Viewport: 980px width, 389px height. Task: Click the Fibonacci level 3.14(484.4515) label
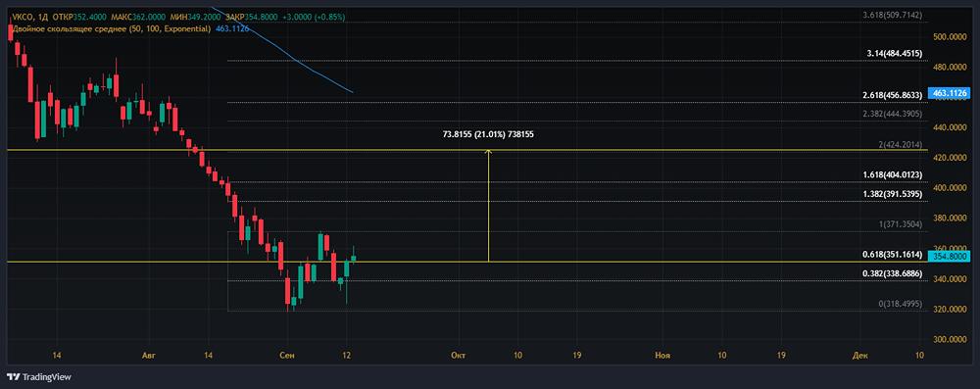pyautogui.click(x=895, y=54)
